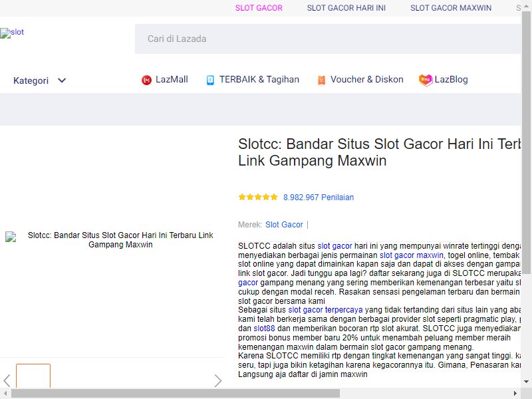Click the 'Langsung aja daftar di jamin maxwin' text
Viewport: 532px width, 399px height.
tap(303, 374)
